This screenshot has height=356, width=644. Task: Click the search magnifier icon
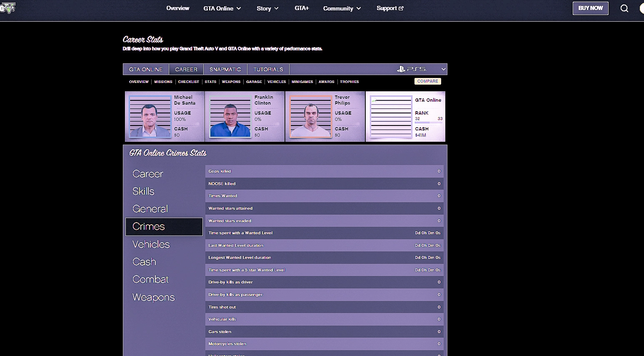coord(624,8)
